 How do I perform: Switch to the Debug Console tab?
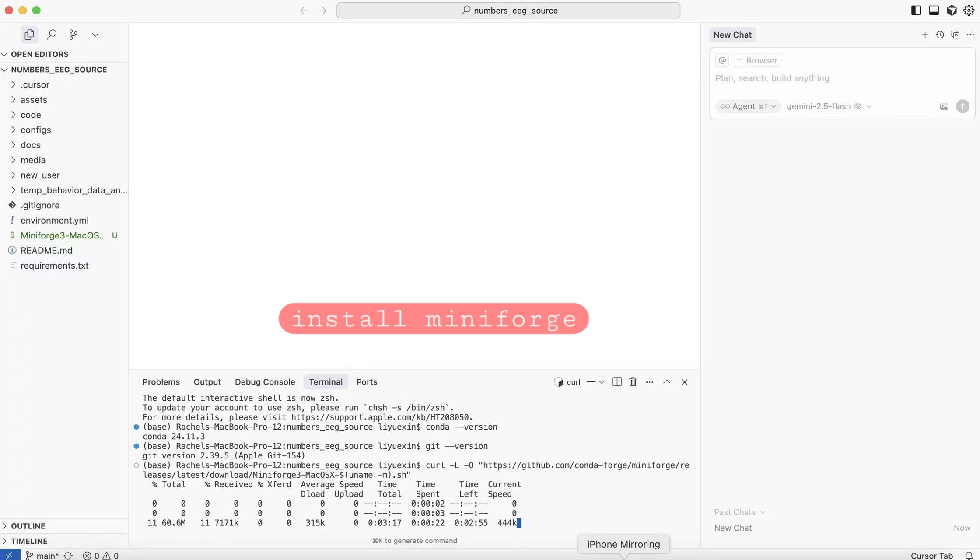pos(265,381)
